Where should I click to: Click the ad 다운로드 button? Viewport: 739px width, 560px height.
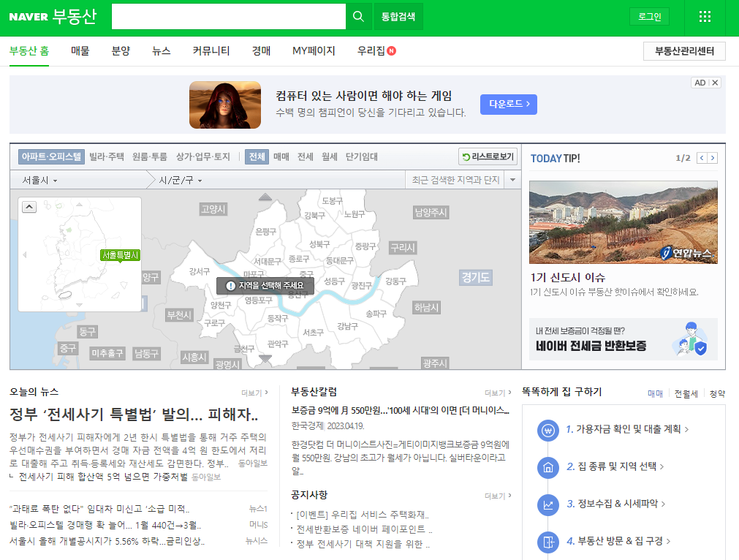tap(509, 104)
